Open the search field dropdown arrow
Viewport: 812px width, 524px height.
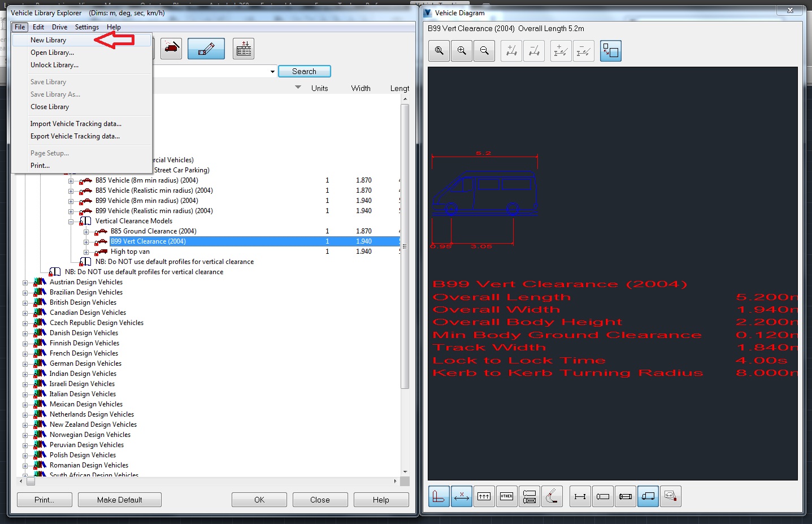point(272,72)
